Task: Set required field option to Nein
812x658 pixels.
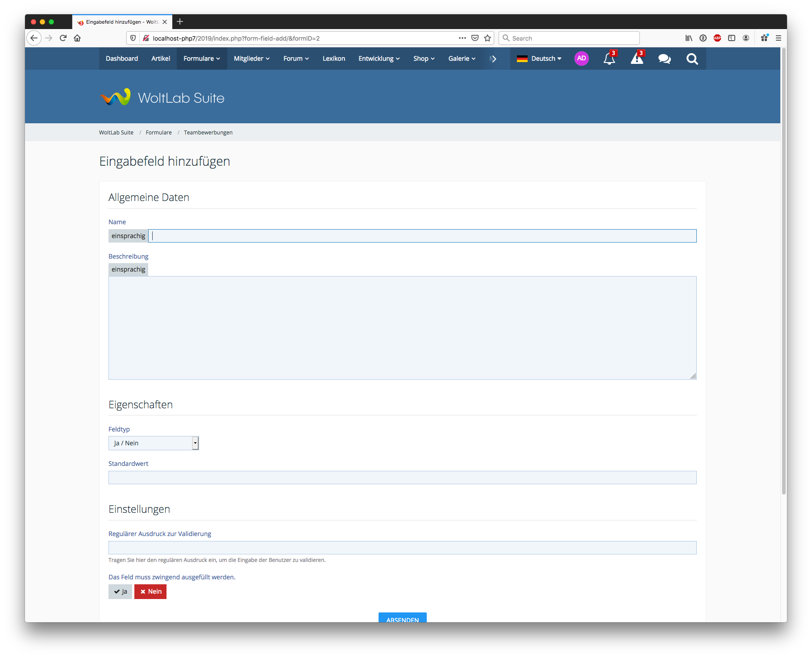Action: [x=150, y=591]
